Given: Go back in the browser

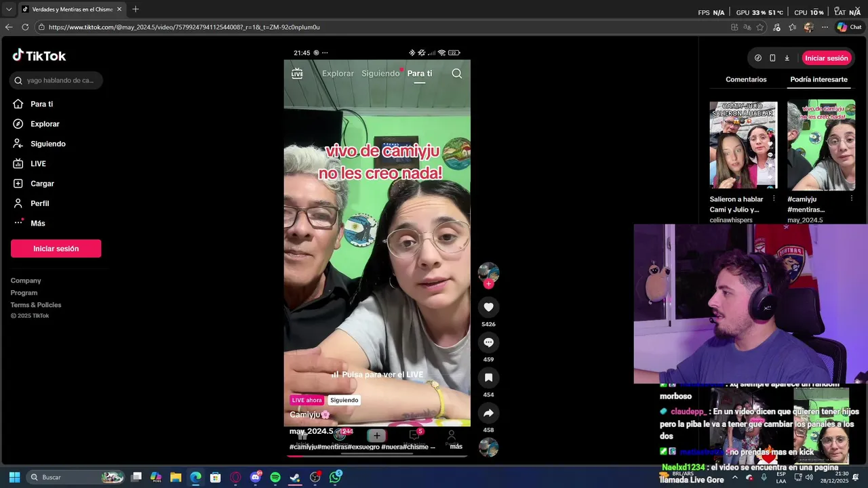Looking at the screenshot, I should pyautogui.click(x=9, y=27).
